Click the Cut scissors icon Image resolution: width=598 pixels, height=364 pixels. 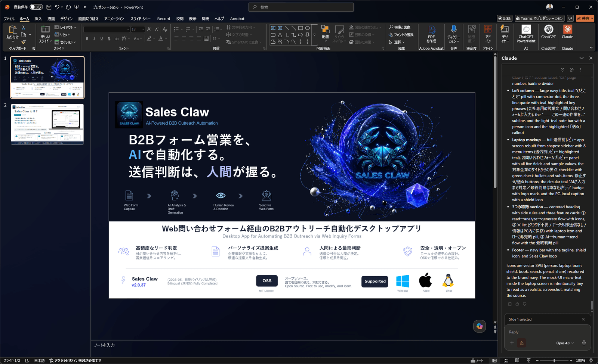(x=24, y=28)
